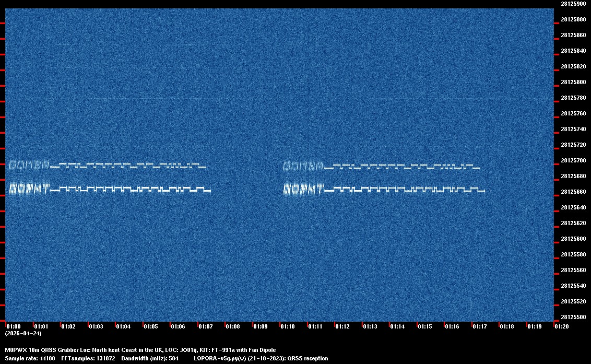The height and width of the screenshot is (364, 591).
Task: Click the 01:05 time axis label
Action: [151, 326]
